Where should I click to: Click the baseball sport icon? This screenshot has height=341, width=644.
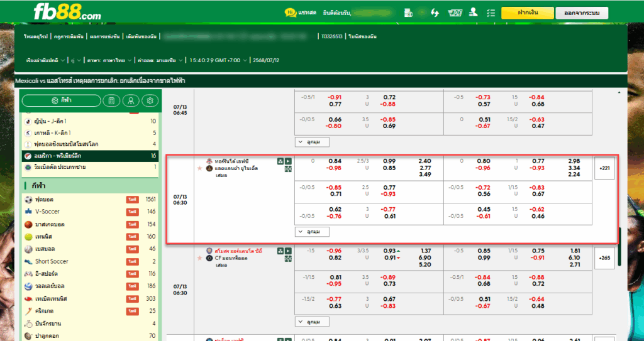pos(28,249)
